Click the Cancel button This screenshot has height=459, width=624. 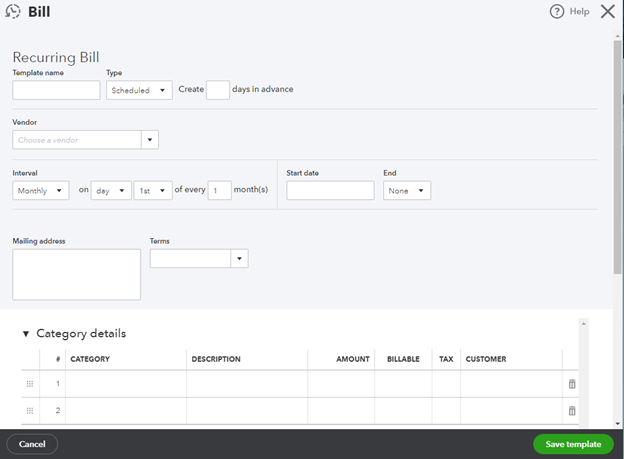tap(32, 444)
